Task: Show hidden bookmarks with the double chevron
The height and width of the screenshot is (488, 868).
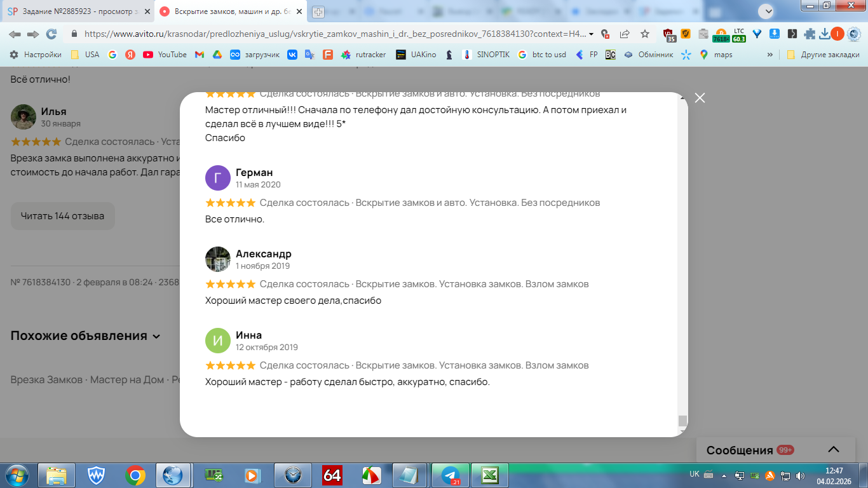Action: pyautogui.click(x=770, y=55)
